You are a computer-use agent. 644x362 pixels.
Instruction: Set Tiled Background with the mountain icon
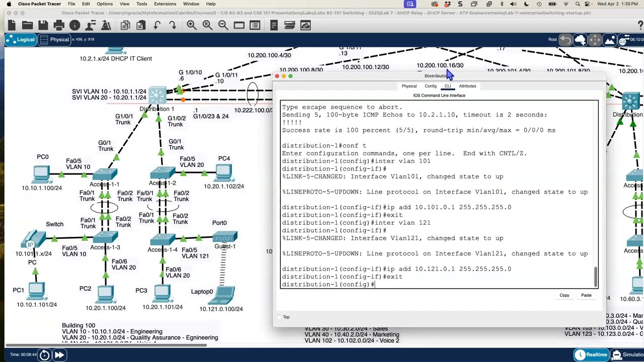tap(609, 40)
